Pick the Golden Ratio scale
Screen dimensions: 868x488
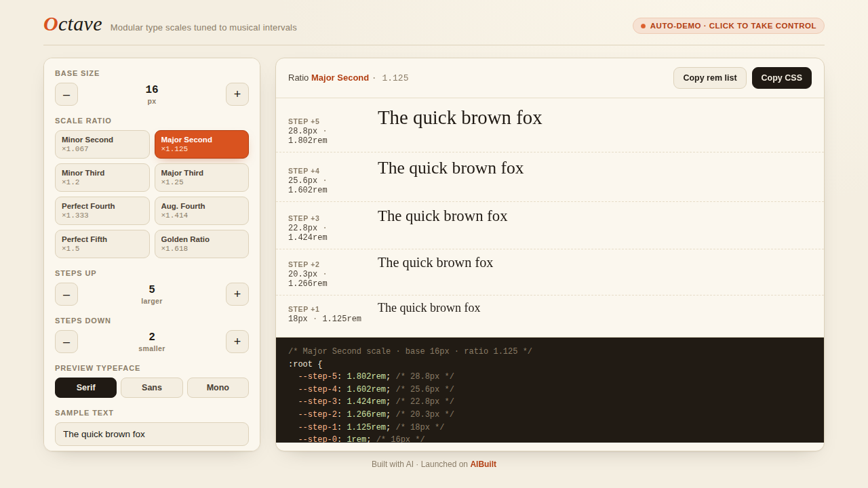[x=201, y=244]
